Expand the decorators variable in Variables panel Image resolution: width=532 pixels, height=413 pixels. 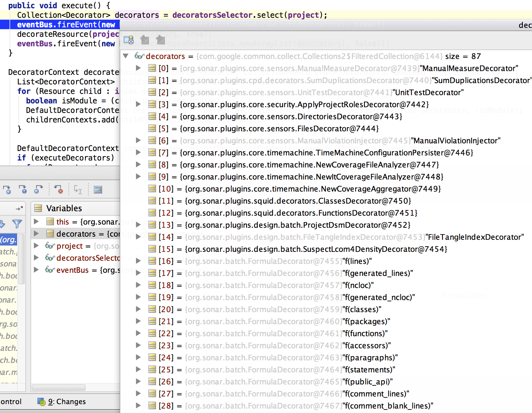[x=36, y=234]
